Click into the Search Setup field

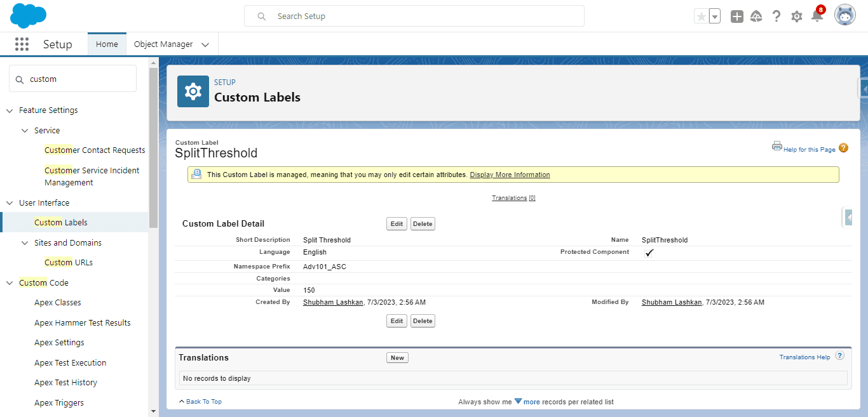pyautogui.click(x=414, y=16)
